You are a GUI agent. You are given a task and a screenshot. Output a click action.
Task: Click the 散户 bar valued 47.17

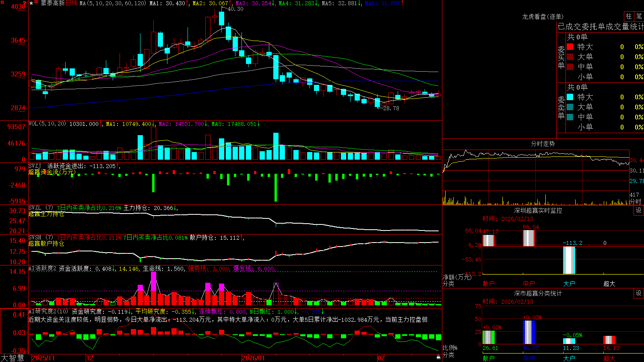click(488, 241)
